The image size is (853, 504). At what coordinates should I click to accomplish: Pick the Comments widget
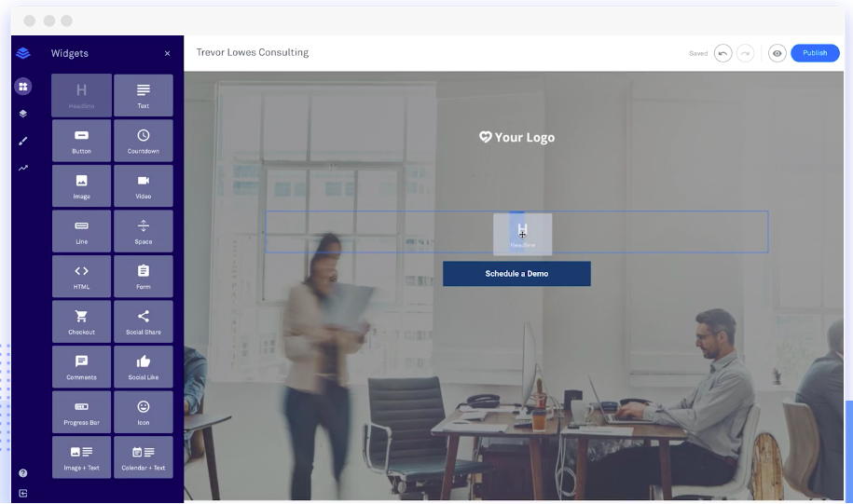82,366
